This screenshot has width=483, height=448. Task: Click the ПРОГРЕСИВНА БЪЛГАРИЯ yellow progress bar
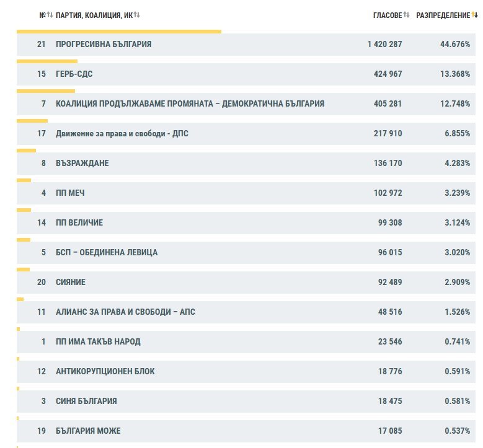(x=119, y=32)
